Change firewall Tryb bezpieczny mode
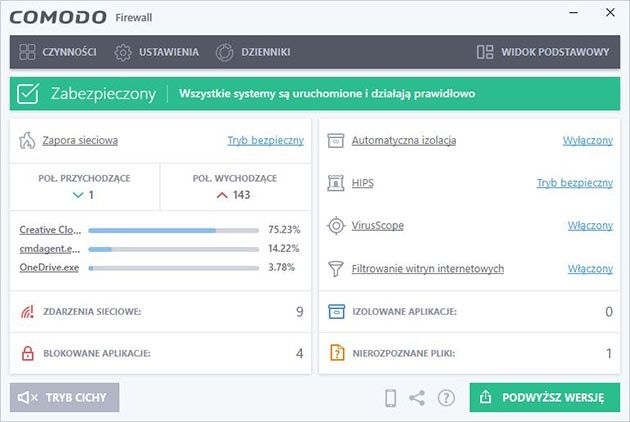The height and width of the screenshot is (422, 630). coord(266,140)
